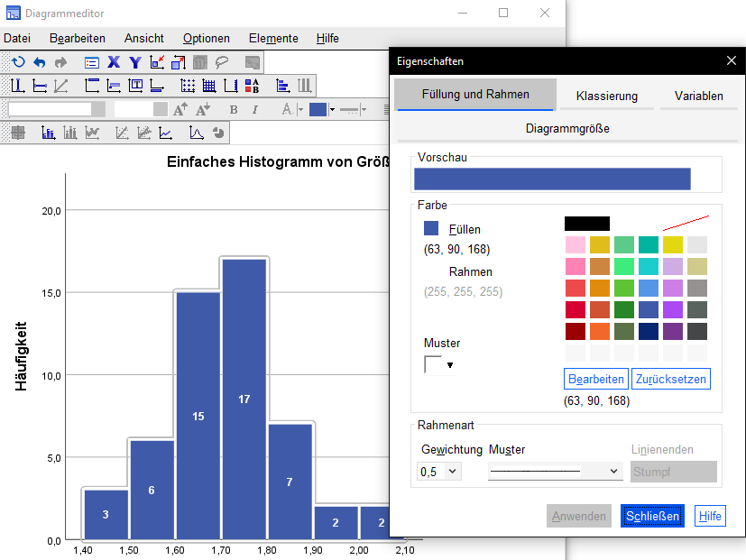
Task: Undo the last chart edit
Action: coord(40,62)
